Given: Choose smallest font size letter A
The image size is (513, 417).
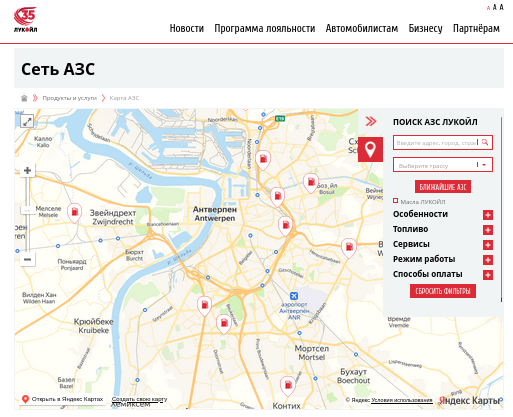Looking at the screenshot, I should click(488, 8).
